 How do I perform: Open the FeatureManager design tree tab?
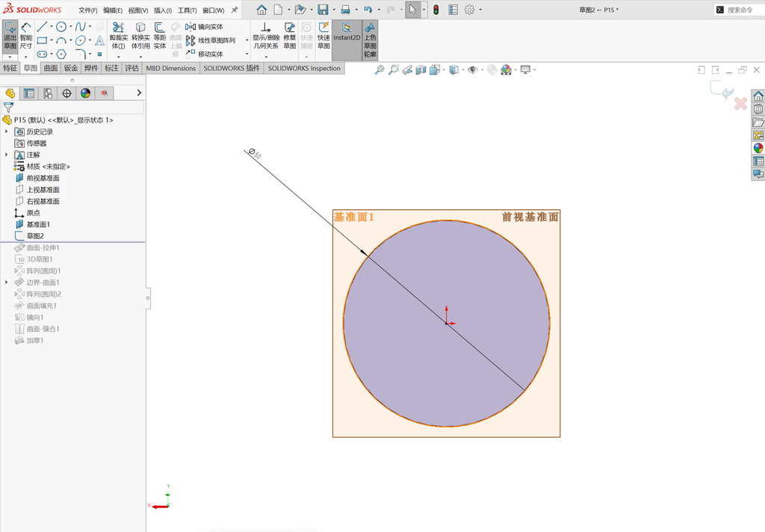tap(10, 93)
